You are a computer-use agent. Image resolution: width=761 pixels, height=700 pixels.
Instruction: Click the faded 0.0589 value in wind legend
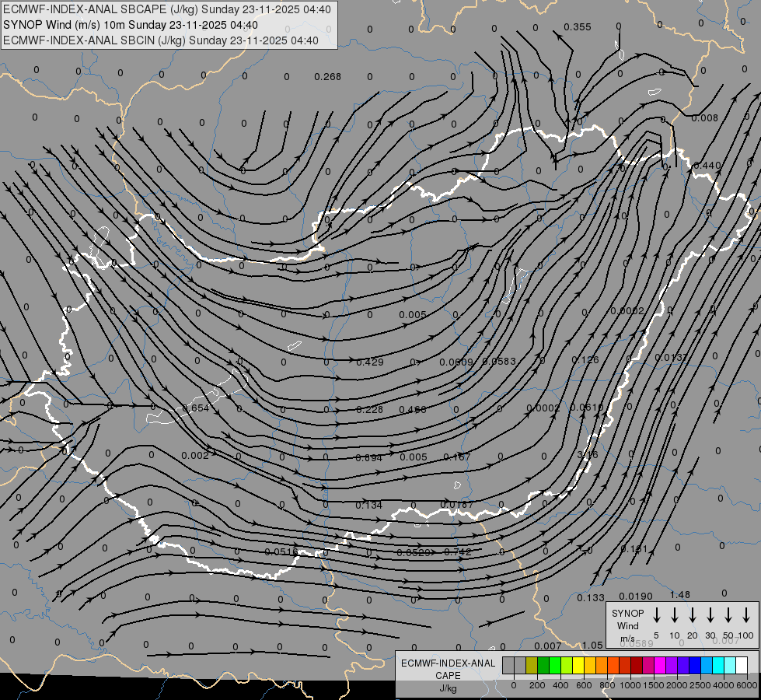(x=637, y=644)
